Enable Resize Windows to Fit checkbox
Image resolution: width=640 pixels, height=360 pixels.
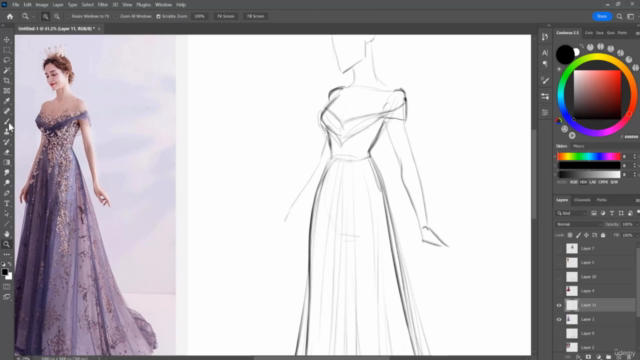coord(68,16)
